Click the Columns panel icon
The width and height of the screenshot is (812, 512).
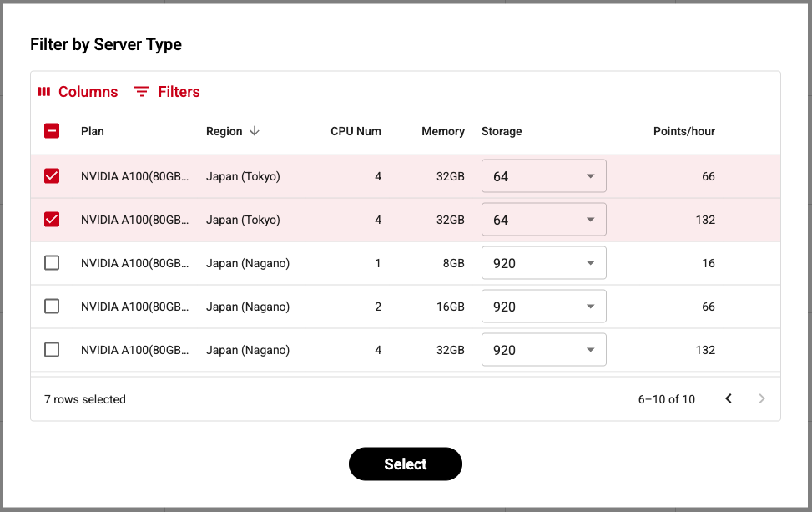point(44,91)
